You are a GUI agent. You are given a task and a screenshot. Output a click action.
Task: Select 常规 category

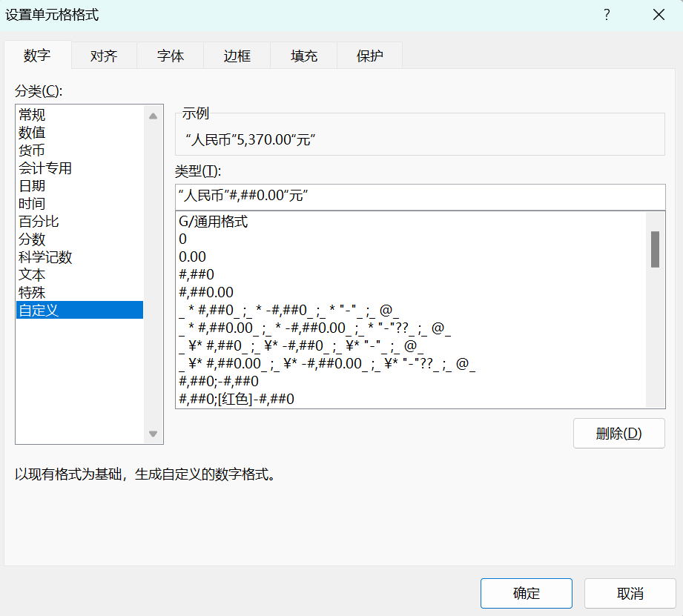[79, 114]
